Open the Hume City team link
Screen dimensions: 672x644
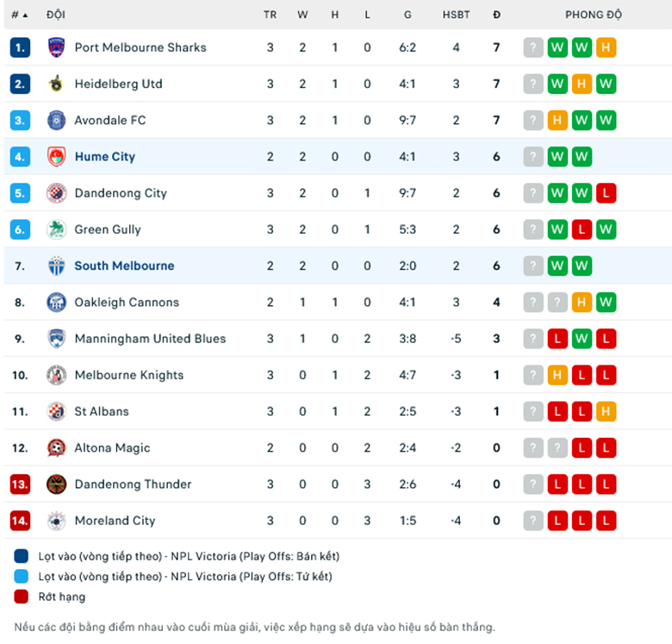pyautogui.click(x=105, y=157)
